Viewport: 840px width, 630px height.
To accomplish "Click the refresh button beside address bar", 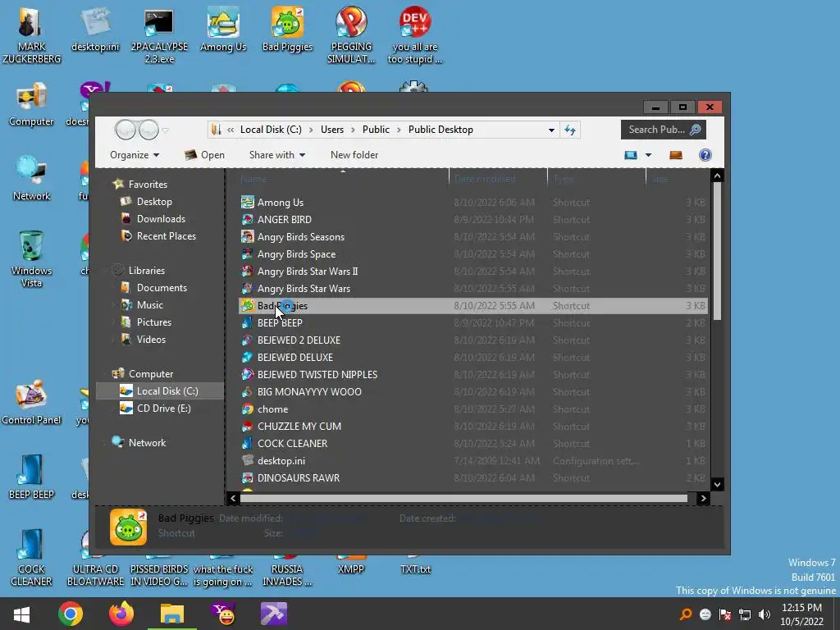I will pos(570,130).
